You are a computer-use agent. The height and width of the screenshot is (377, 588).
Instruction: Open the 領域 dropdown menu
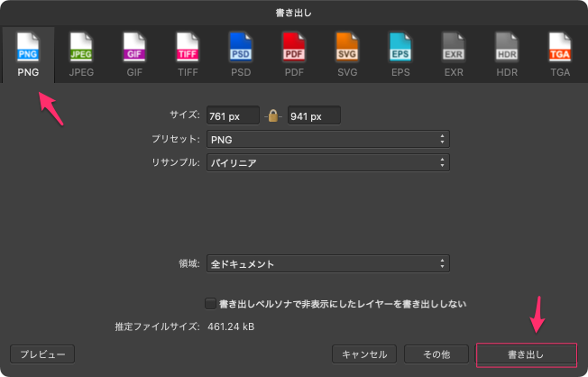[x=327, y=264]
